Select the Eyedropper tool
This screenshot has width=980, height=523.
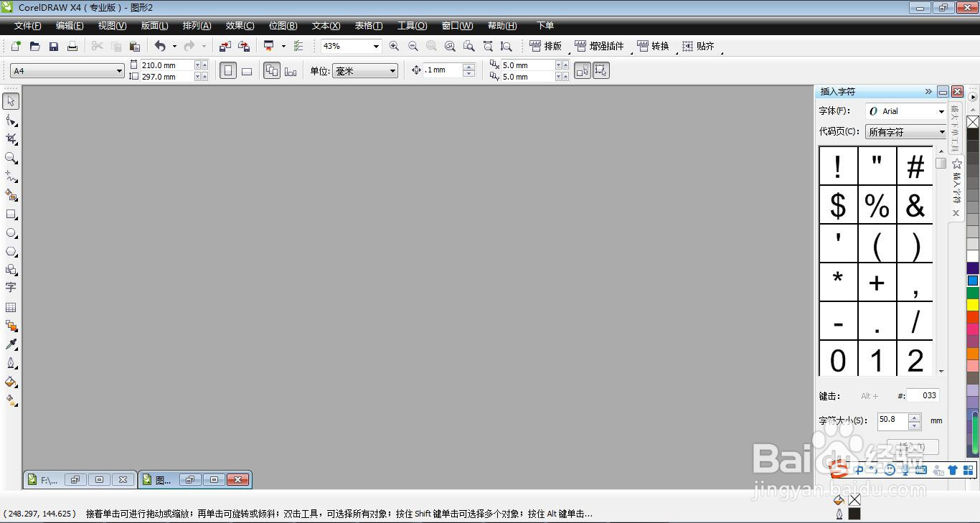(11, 344)
